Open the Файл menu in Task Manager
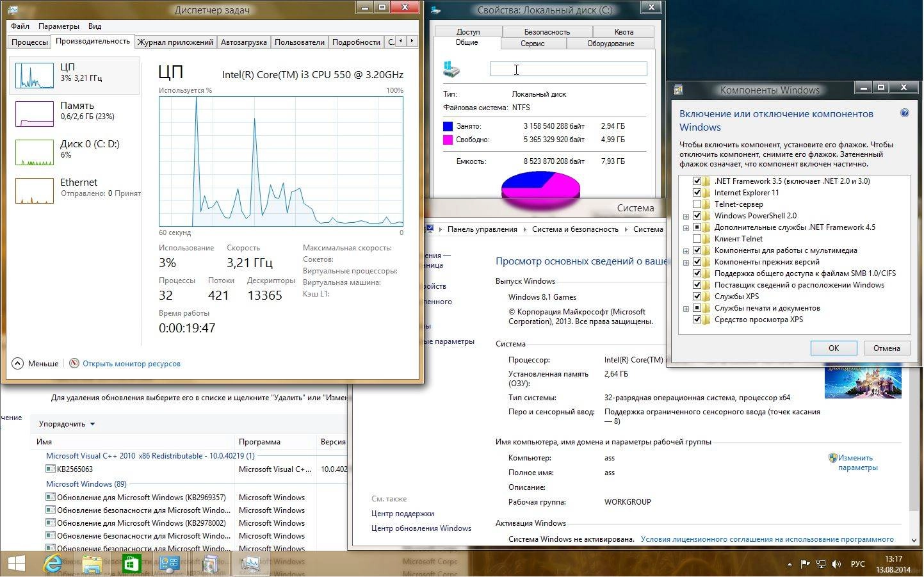The height and width of the screenshot is (577, 924). (x=20, y=26)
